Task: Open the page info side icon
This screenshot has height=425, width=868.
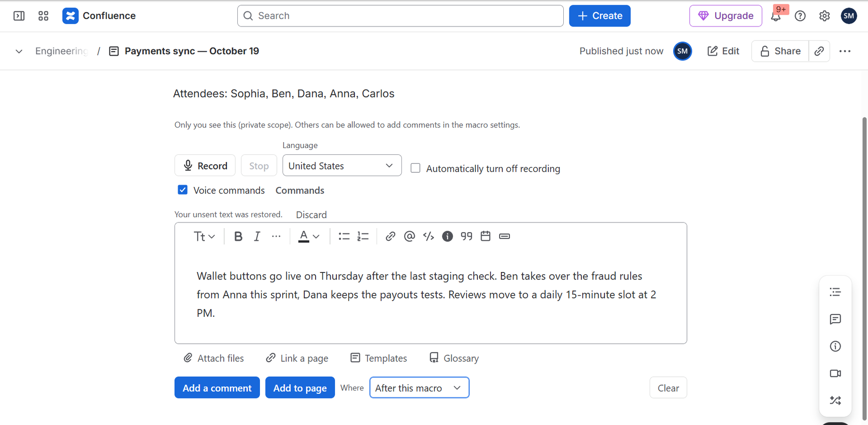Action: pyautogui.click(x=835, y=346)
